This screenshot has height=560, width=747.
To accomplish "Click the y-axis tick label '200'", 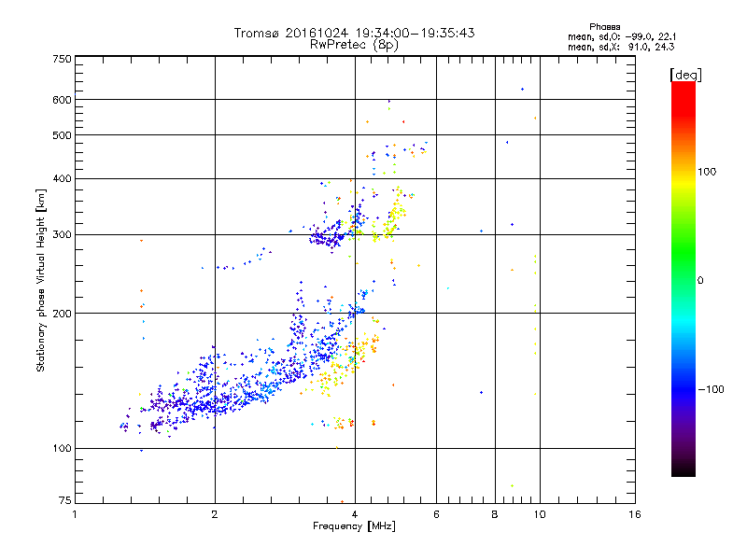I will click(63, 314).
